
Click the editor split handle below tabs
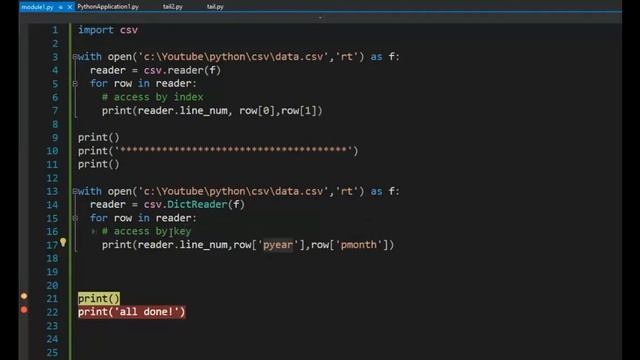(320, 18)
